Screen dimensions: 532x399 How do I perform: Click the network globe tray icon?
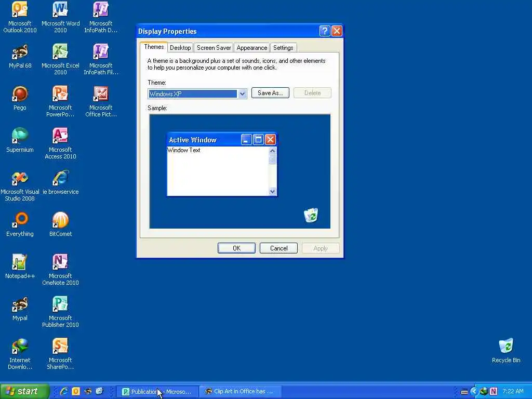[x=484, y=391]
